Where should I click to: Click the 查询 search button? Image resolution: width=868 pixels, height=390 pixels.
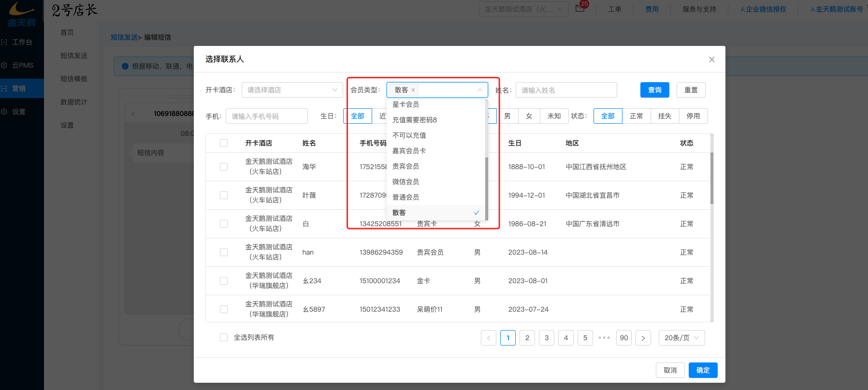[x=655, y=90]
